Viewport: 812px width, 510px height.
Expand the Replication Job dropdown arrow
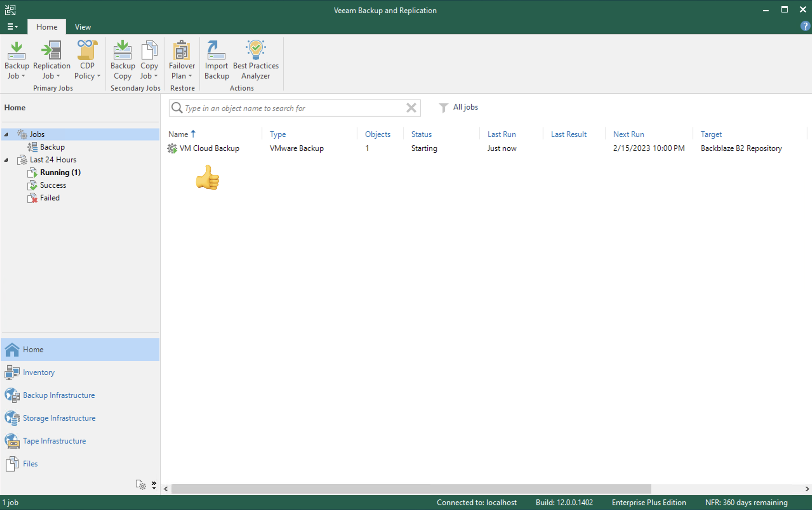coord(58,76)
